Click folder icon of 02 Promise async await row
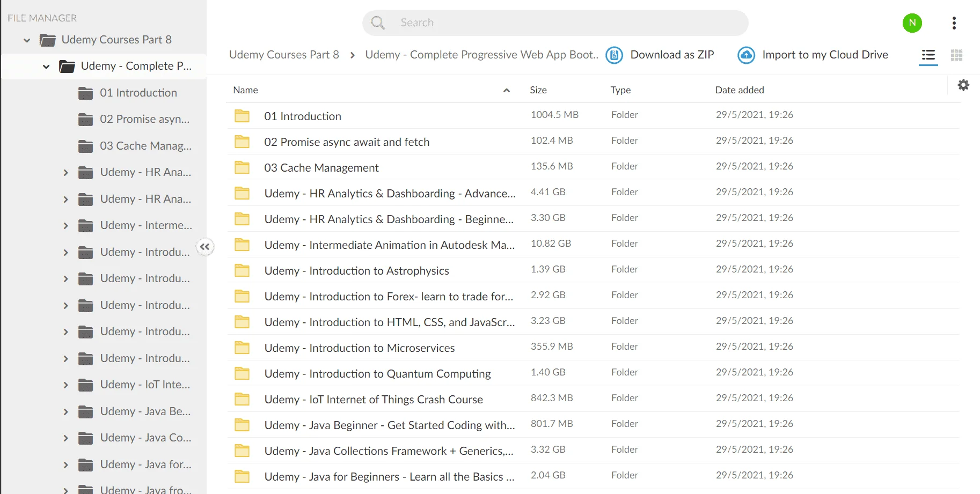This screenshot has width=980, height=494. pos(242,142)
